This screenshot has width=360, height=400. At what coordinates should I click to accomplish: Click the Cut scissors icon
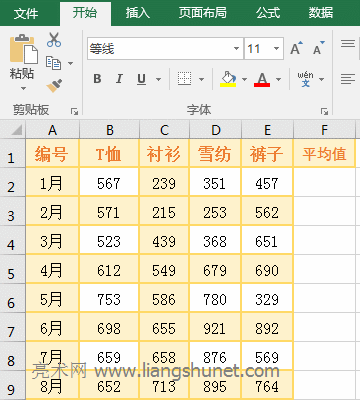(54, 39)
